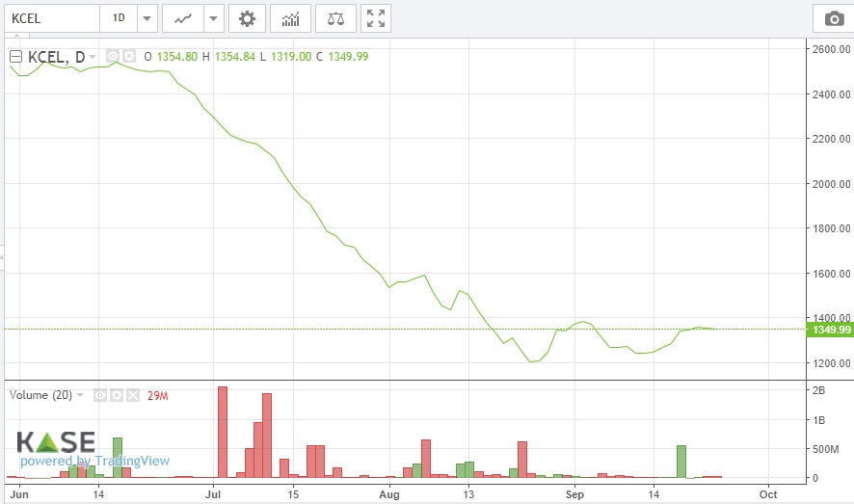Click the 1B volume axis label
The height and width of the screenshot is (504, 854).
coord(818,420)
